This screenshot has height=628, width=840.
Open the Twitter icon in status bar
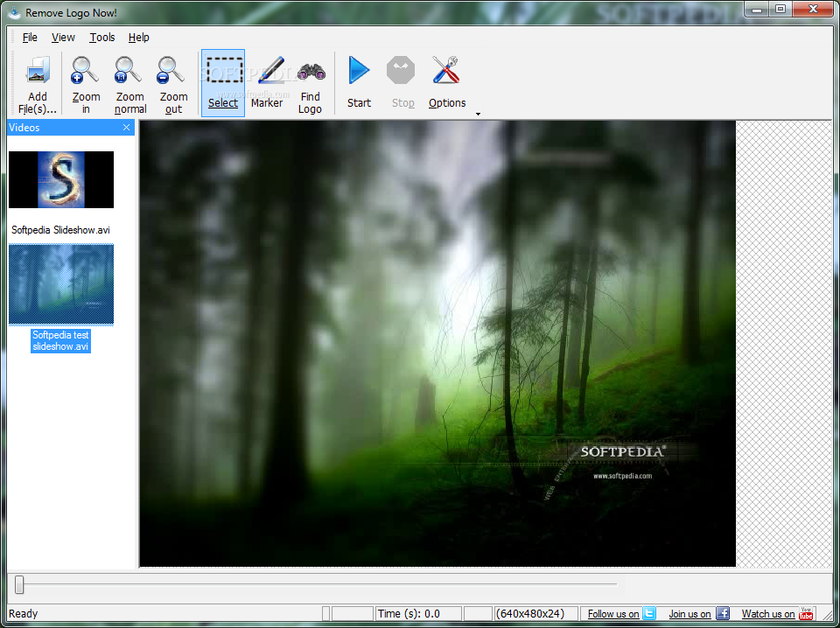pos(649,613)
